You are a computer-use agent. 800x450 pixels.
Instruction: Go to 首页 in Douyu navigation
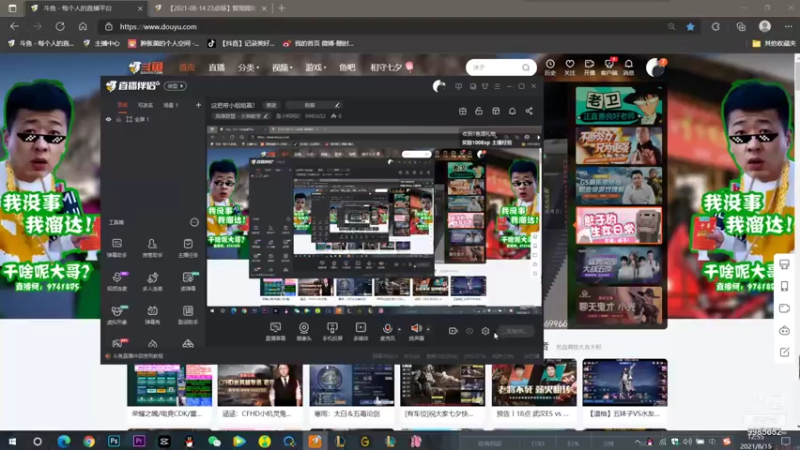point(187,67)
